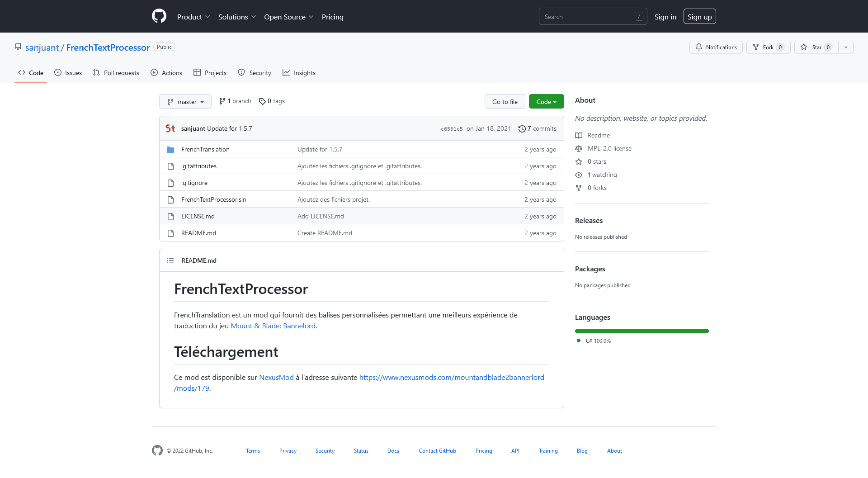Open commit hash c6551c5
Screen dimensions: 868x478
[x=452, y=129]
